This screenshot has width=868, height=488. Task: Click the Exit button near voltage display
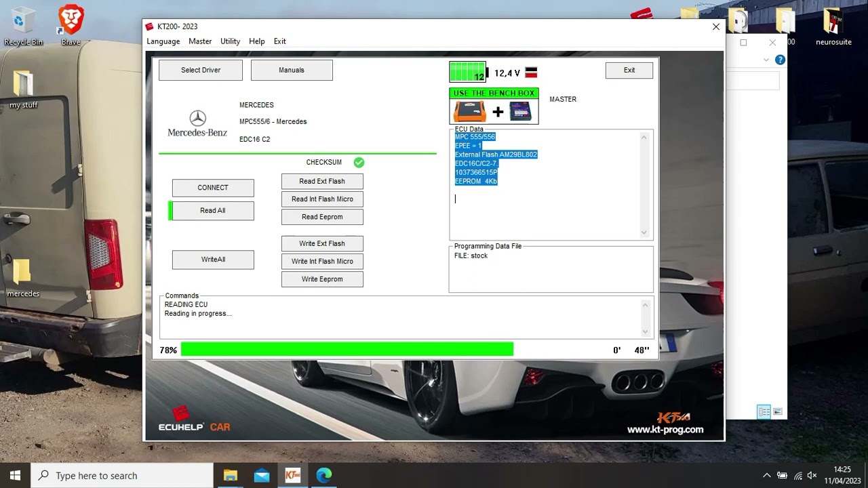click(629, 70)
